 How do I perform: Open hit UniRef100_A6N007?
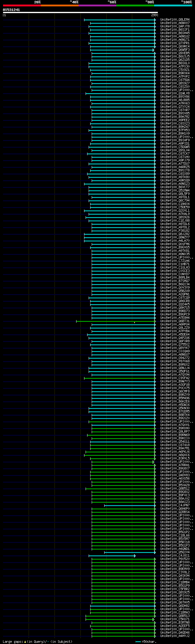(x=175, y=23)
